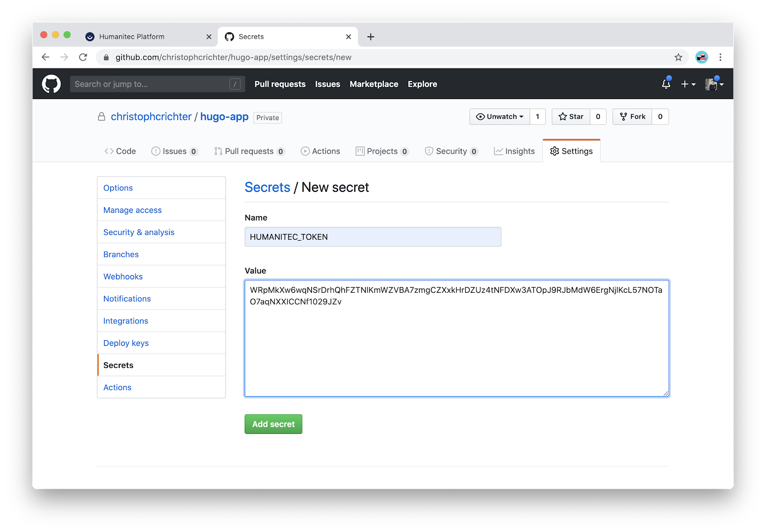
Task: Open the hugo-app repository link
Action: click(224, 117)
